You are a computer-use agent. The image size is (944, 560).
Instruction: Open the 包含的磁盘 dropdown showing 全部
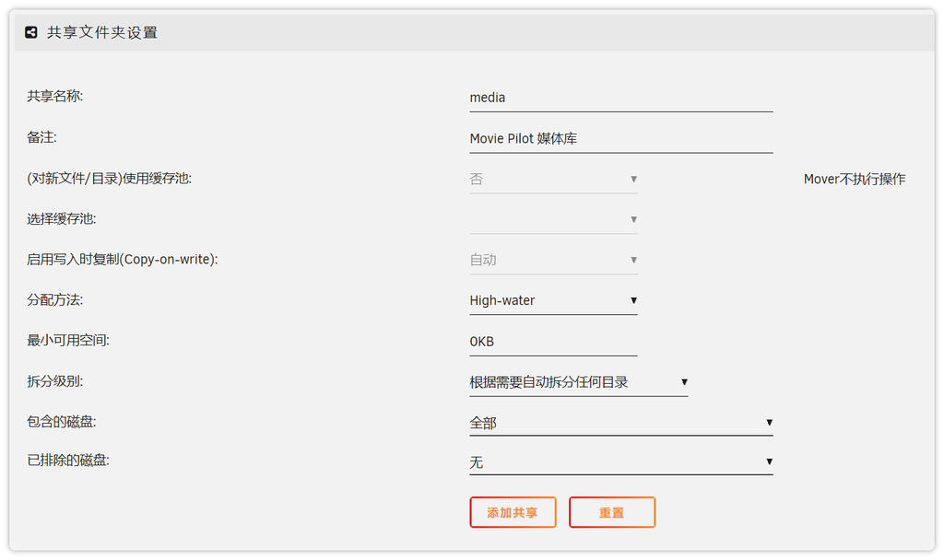pyautogui.click(x=620, y=423)
